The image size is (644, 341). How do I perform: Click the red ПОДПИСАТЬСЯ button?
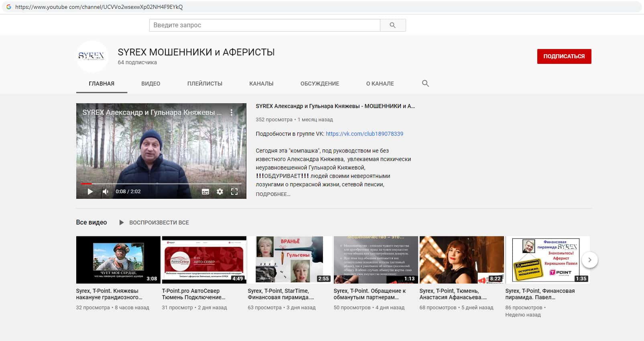coord(564,56)
